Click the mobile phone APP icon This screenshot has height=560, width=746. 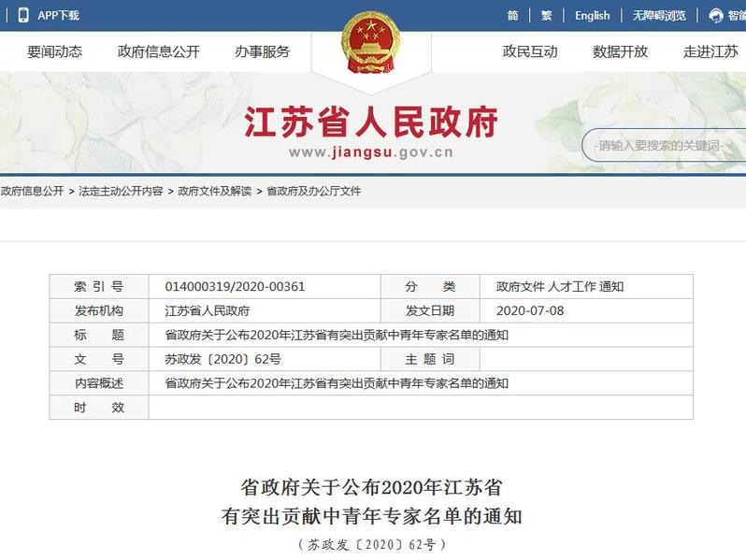point(22,15)
